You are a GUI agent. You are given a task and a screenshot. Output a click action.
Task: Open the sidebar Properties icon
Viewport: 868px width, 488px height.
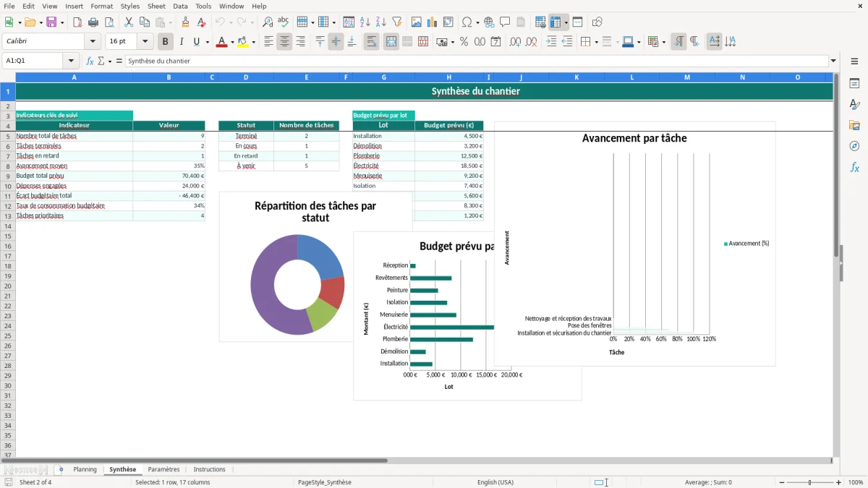coord(854,84)
